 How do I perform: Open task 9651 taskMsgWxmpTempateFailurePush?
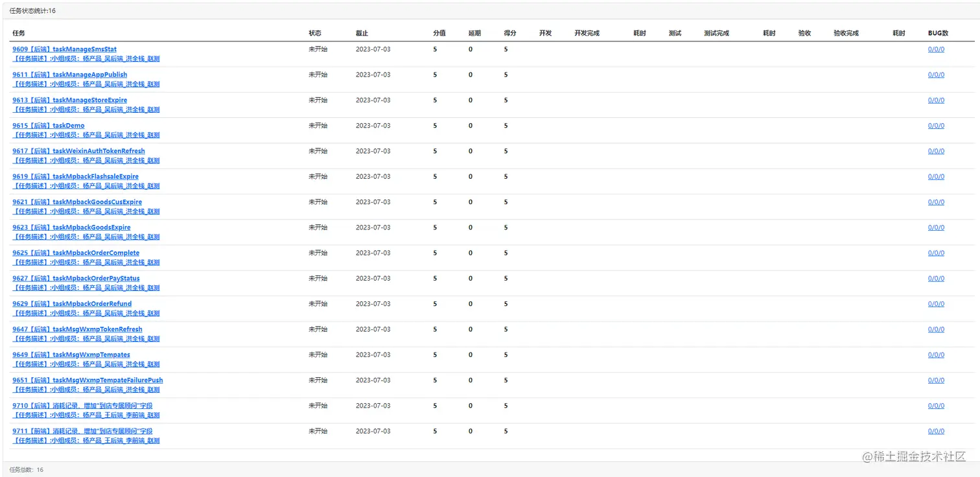click(x=87, y=380)
